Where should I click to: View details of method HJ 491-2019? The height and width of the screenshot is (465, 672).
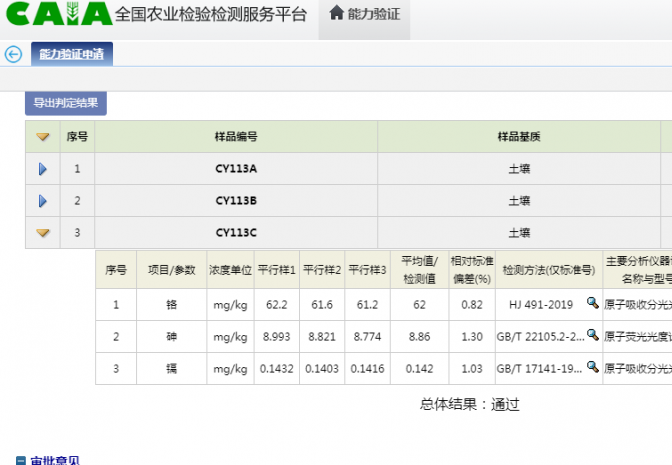tap(593, 303)
